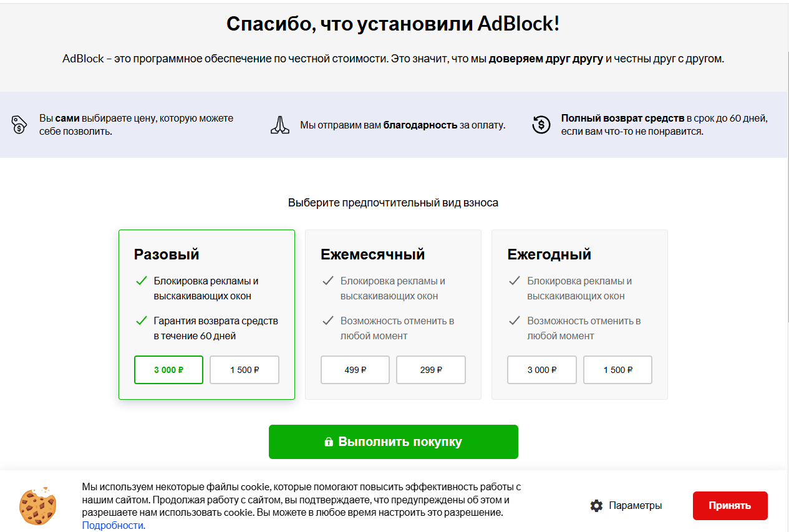Click green checkmark next to Блокировка рекламы in Разовый
The image size is (789, 532).
pyautogui.click(x=142, y=281)
